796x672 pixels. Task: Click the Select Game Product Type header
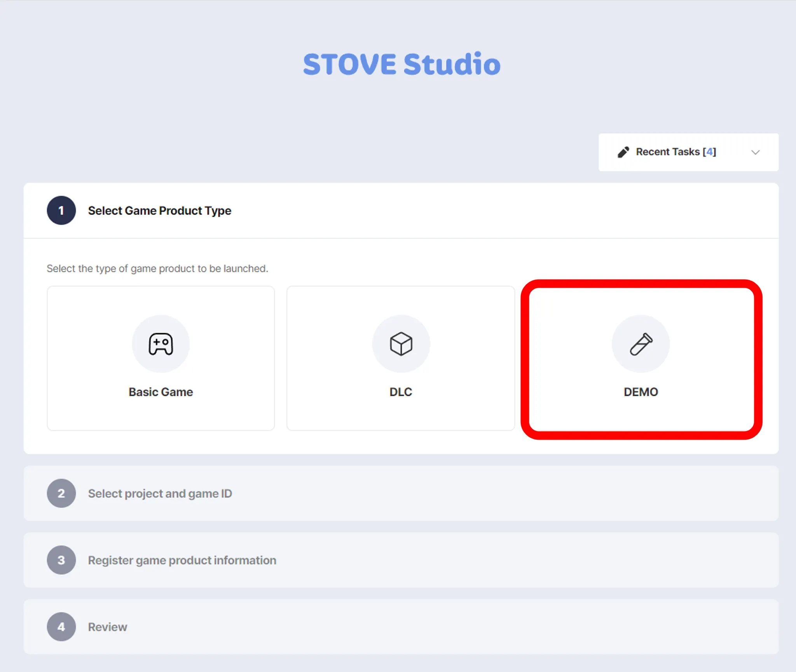159,211
